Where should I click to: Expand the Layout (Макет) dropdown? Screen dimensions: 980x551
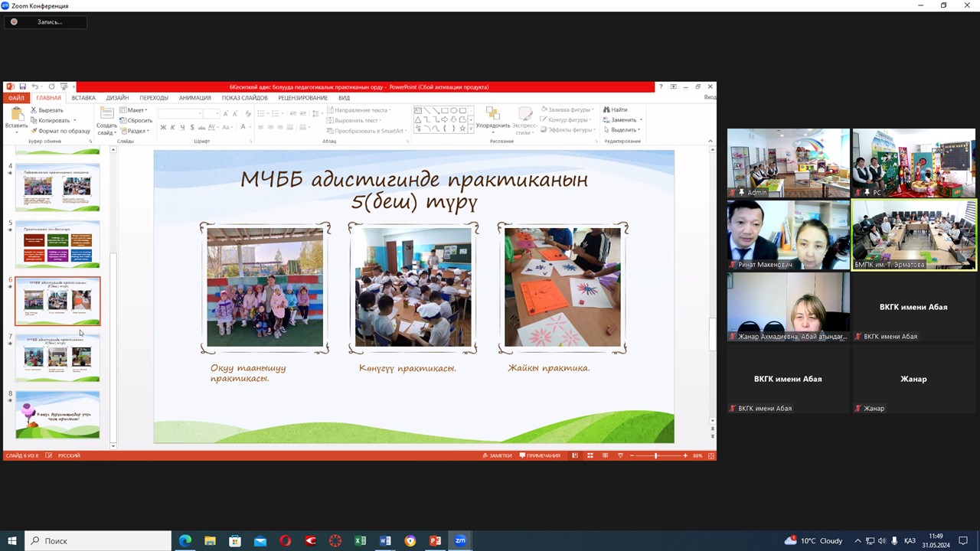(135, 110)
